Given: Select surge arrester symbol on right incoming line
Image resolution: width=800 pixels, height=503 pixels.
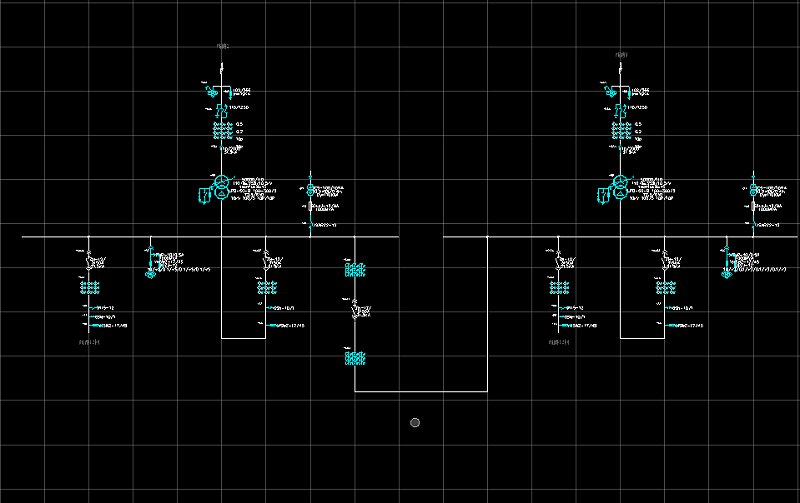Looking at the screenshot, I should [x=610, y=92].
